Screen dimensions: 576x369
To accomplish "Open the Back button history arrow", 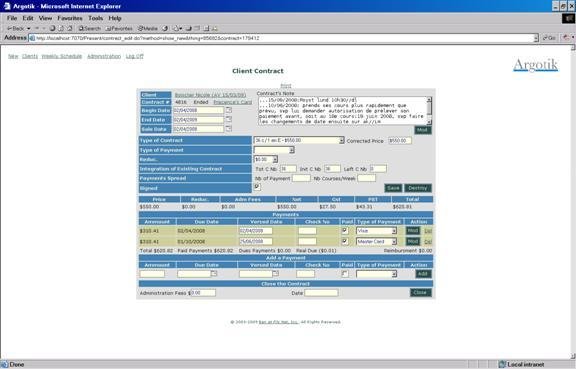I will 29,28.
